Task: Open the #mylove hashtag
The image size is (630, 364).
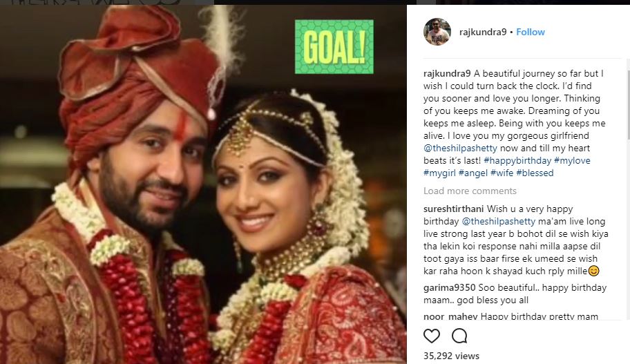Action: (572, 161)
